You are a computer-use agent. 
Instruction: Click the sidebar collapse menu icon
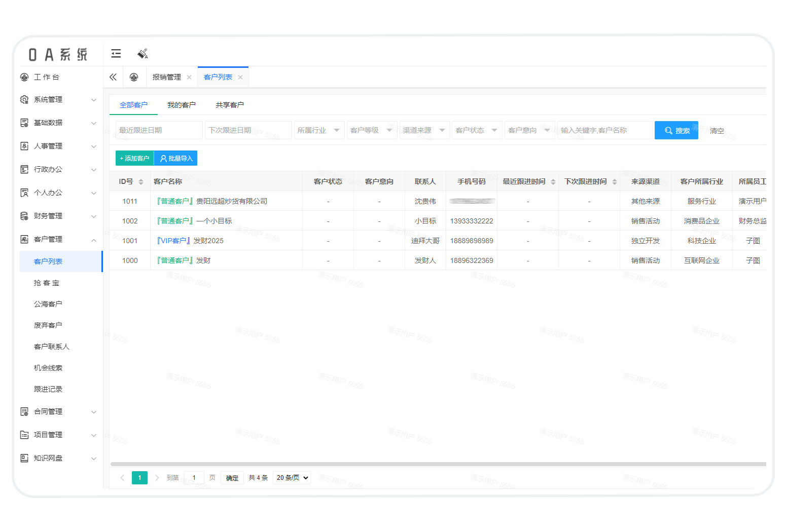116,54
